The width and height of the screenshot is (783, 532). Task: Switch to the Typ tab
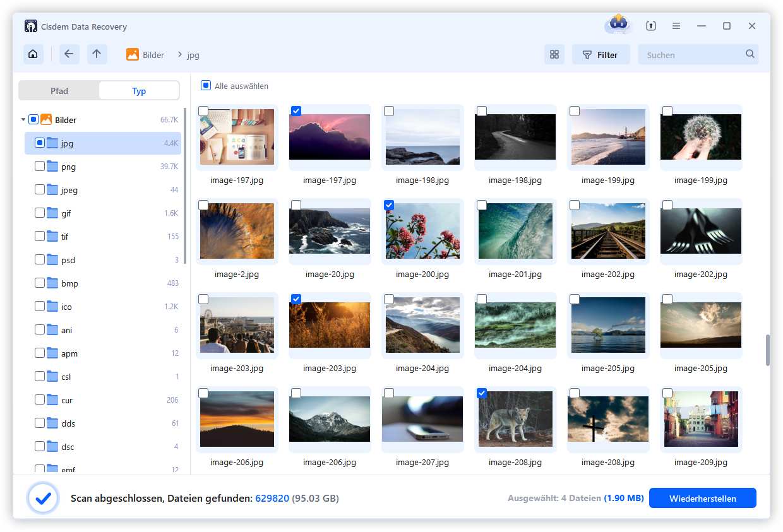point(139,91)
